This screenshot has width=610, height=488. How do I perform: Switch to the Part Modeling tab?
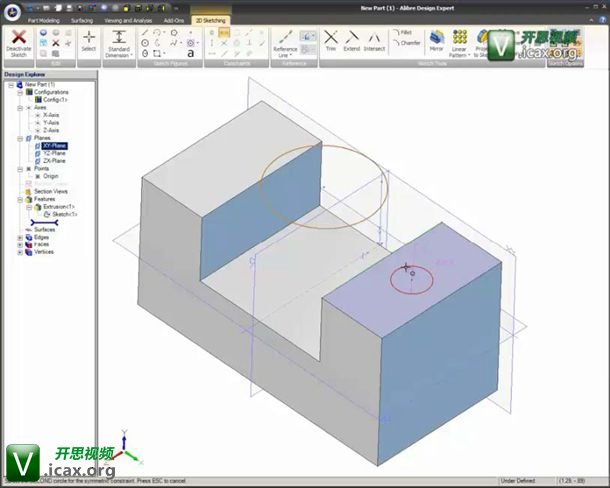(44, 20)
